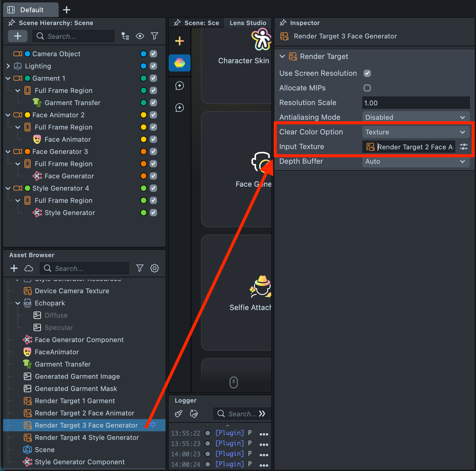
Task: Open the options dots for the 14:00:24 log entry
Action: [264, 465]
